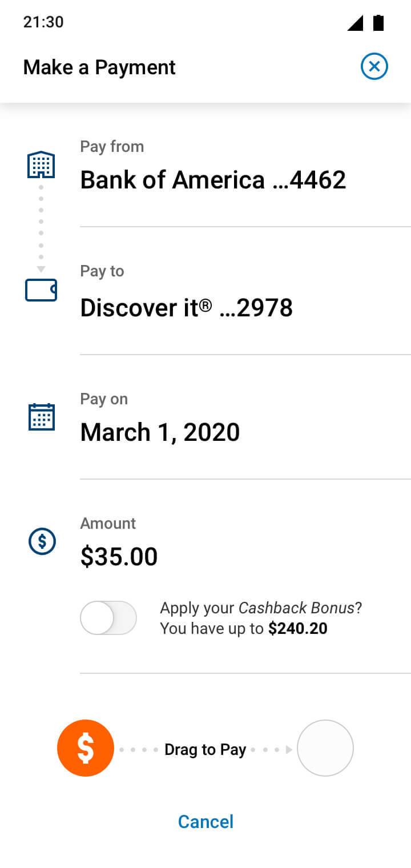Click the Cancel link
Viewport: 411px width, 868px height.
point(205,822)
